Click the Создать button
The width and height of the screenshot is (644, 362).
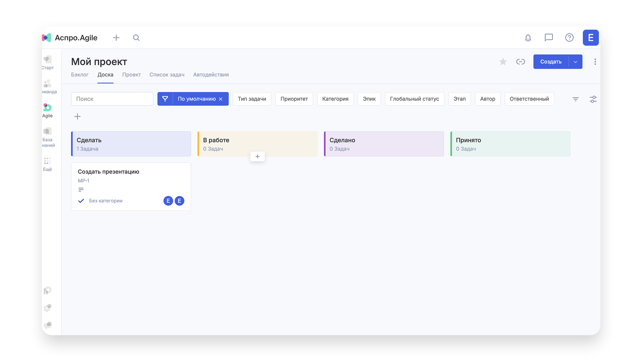[550, 62]
